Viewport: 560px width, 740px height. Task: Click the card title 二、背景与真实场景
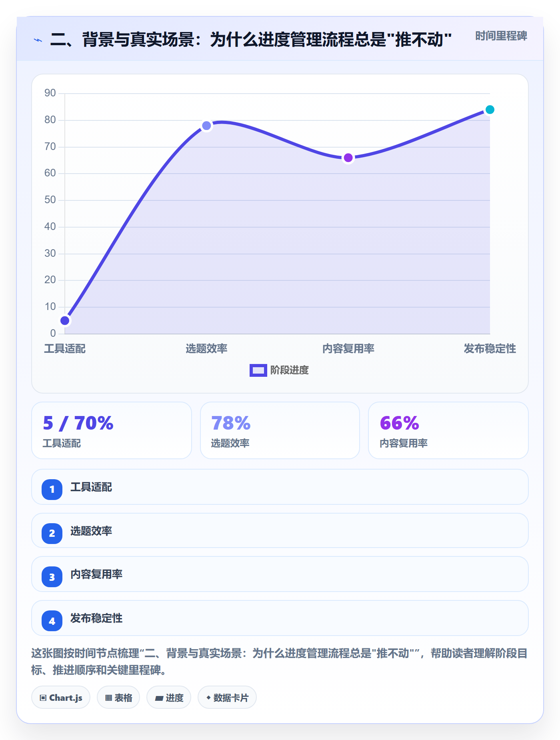point(251,40)
